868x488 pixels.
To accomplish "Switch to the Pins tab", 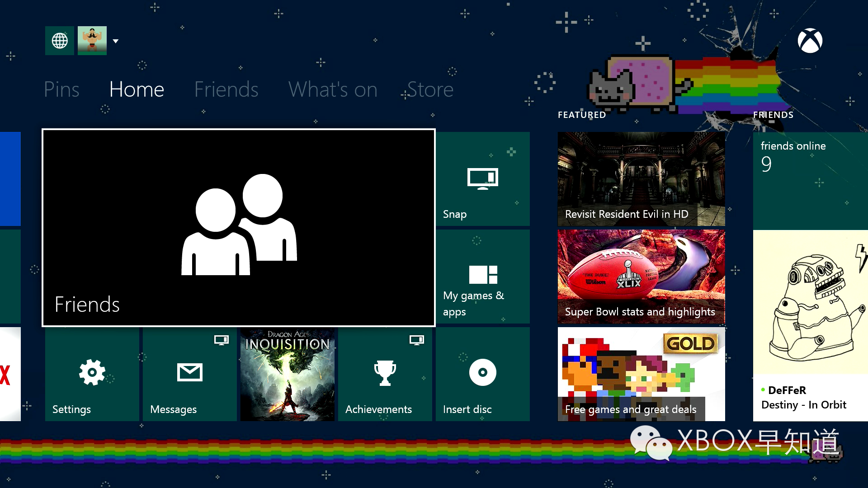I will click(61, 89).
